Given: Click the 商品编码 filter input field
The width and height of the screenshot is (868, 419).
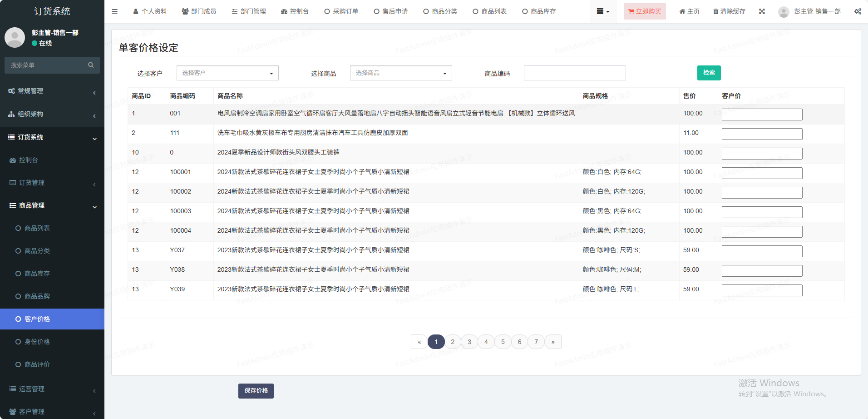Looking at the screenshot, I should point(575,73).
